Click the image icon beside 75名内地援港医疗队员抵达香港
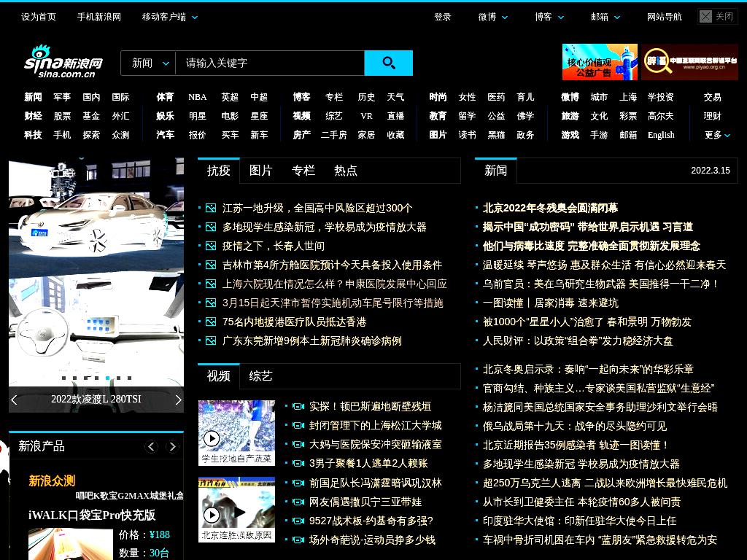Screen dimensions: 747x560 coord(211,322)
